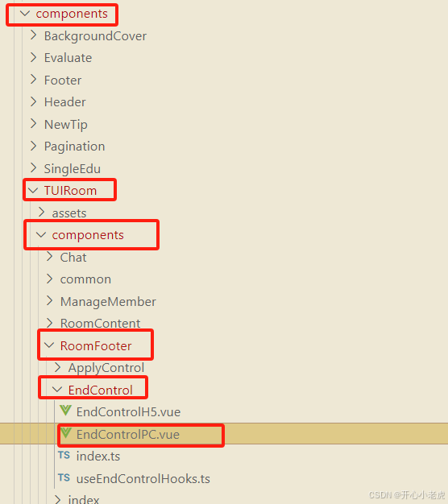This screenshot has width=448, height=504.
Task: Expand the assets folder chevron
Action: coord(41,212)
